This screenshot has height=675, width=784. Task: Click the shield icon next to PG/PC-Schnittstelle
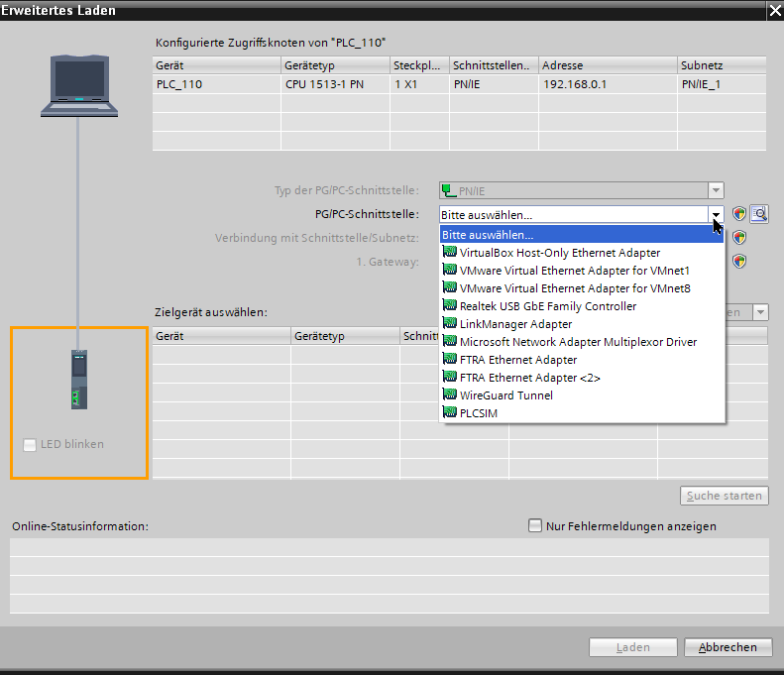pyautogui.click(x=739, y=213)
